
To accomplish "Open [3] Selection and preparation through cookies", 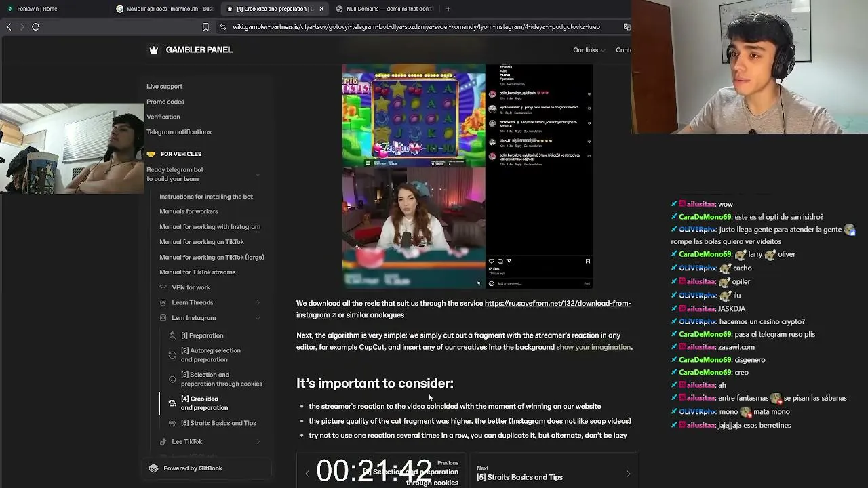I will tap(221, 379).
